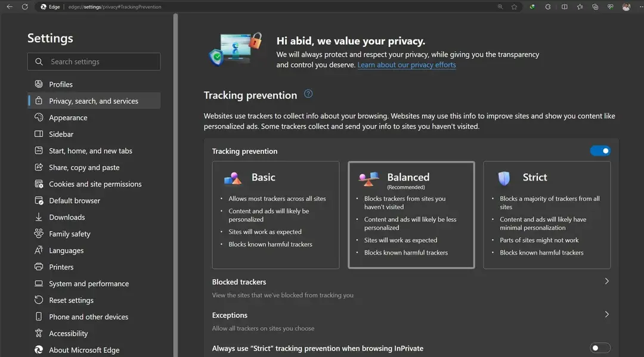Viewport: 644px width, 357px height.
Task: Open the profile avatar in toolbar
Action: pyautogui.click(x=626, y=7)
